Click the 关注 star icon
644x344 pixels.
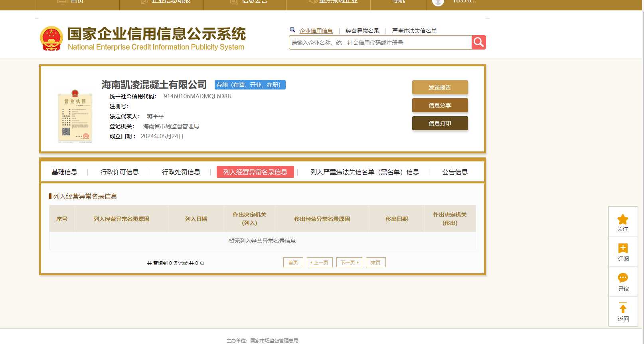tap(622, 219)
